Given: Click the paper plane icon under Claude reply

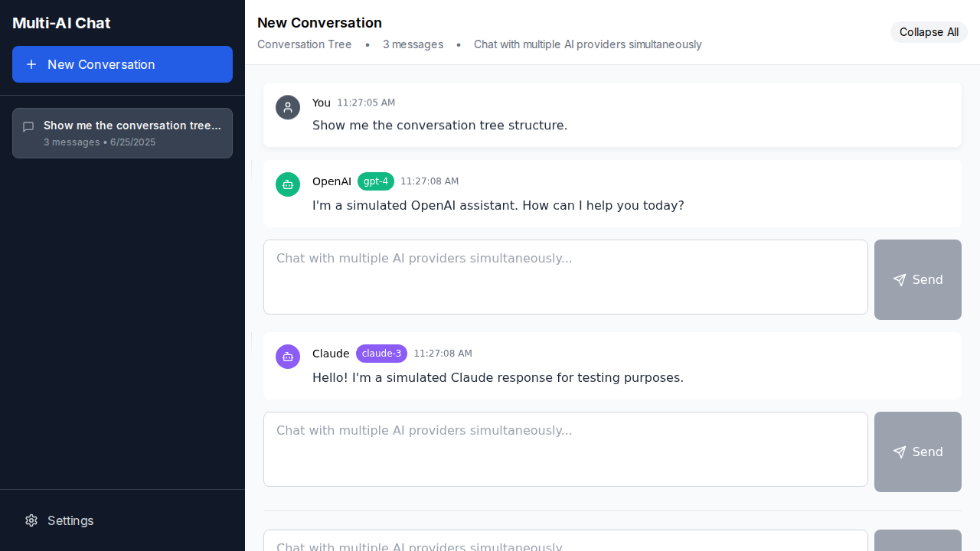Looking at the screenshot, I should click(900, 452).
